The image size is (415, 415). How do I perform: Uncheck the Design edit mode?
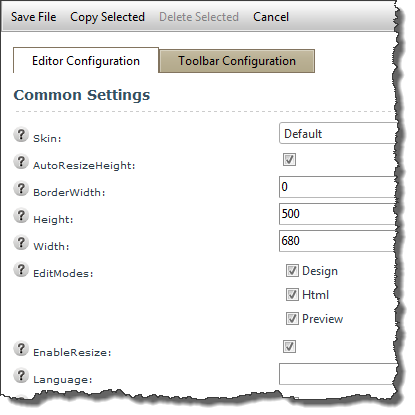coord(292,271)
